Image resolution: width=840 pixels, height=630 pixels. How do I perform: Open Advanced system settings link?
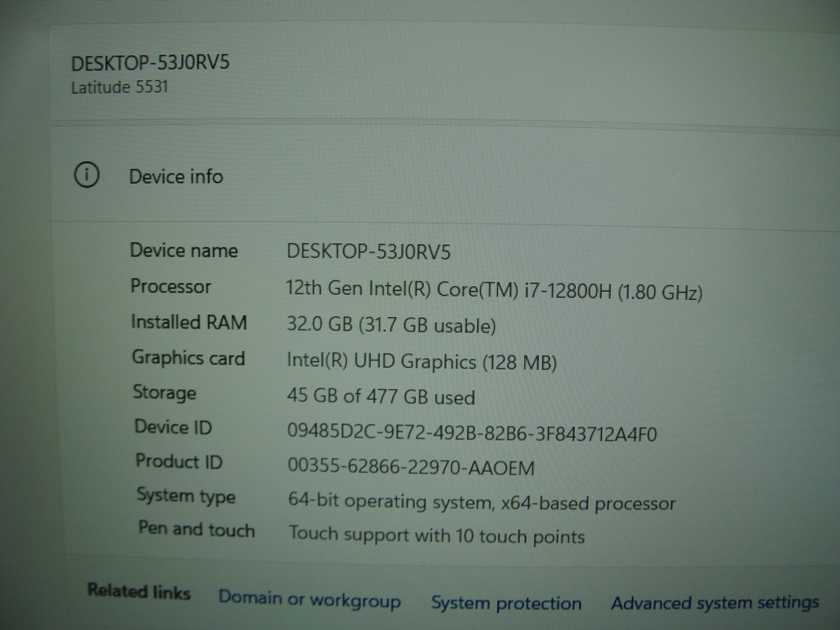coord(715,603)
